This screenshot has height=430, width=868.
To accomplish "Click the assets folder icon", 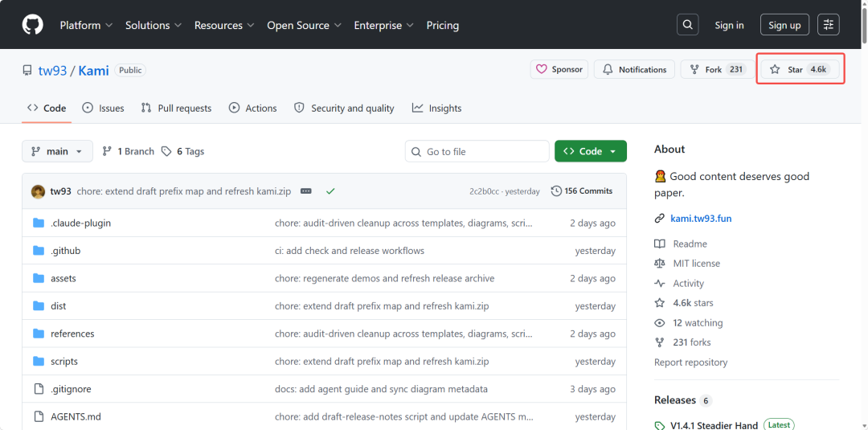I will (39, 278).
